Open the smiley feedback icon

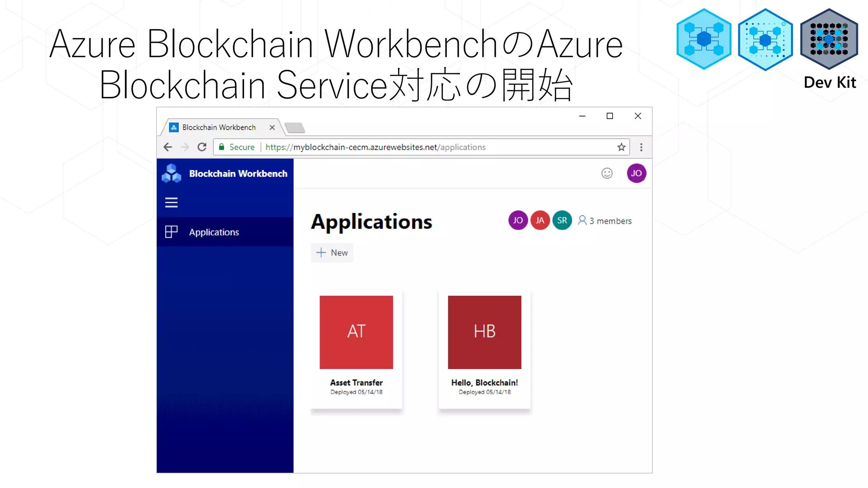(x=607, y=173)
